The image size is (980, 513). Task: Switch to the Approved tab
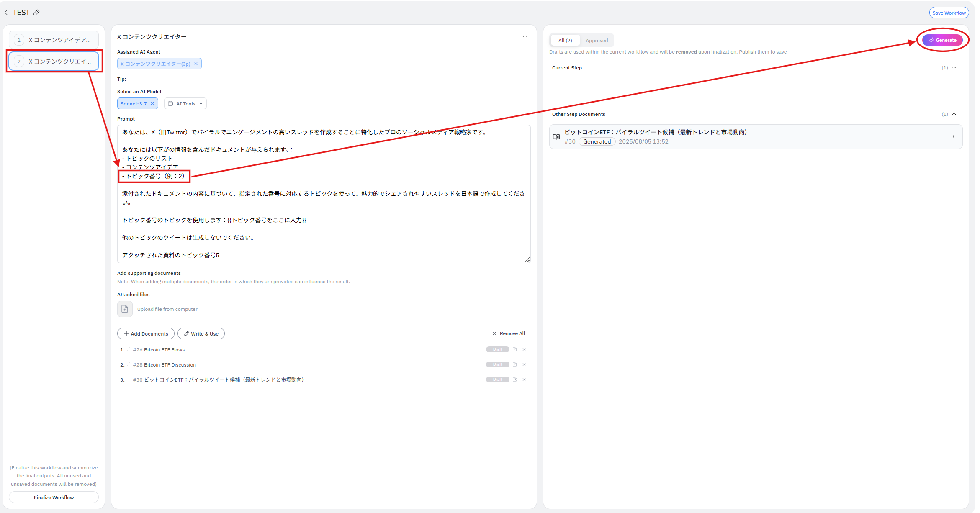pyautogui.click(x=597, y=41)
